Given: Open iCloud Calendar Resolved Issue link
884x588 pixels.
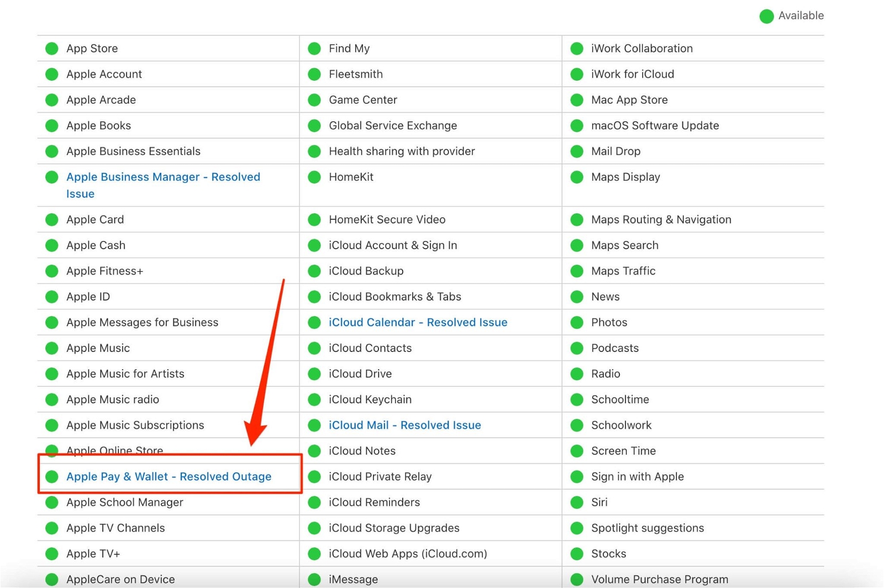Looking at the screenshot, I should pyautogui.click(x=418, y=322).
